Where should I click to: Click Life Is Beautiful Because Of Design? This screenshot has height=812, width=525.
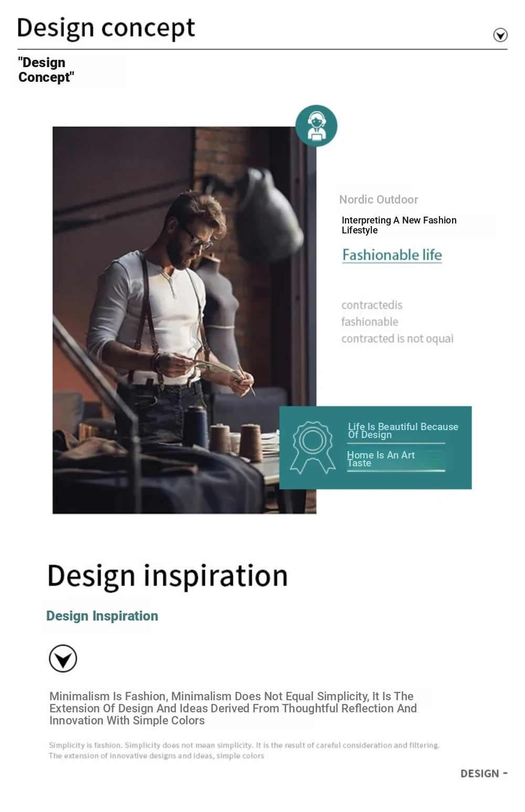pyautogui.click(x=403, y=431)
